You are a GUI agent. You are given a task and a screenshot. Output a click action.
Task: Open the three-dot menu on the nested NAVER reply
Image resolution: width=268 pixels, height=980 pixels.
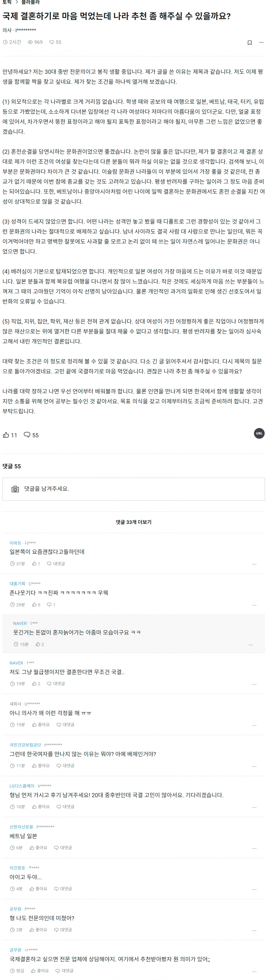coord(250,644)
